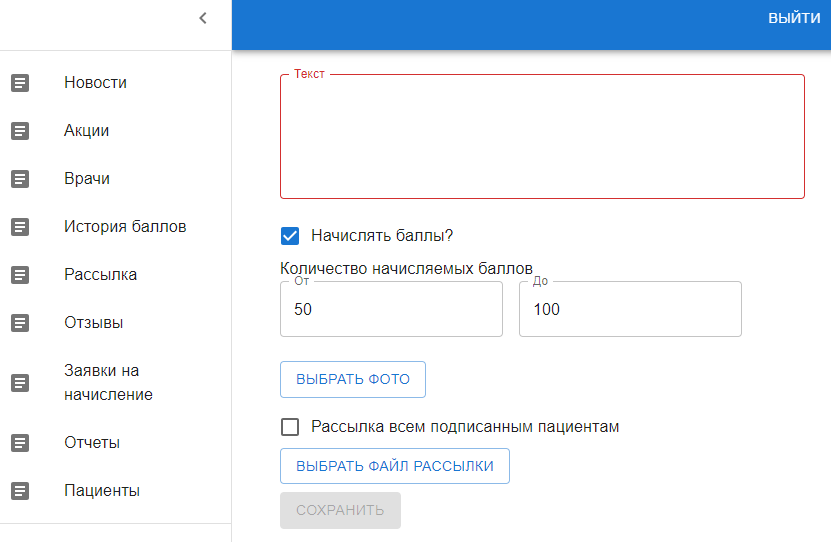Click the document icon beside Отчеты

tap(20, 443)
